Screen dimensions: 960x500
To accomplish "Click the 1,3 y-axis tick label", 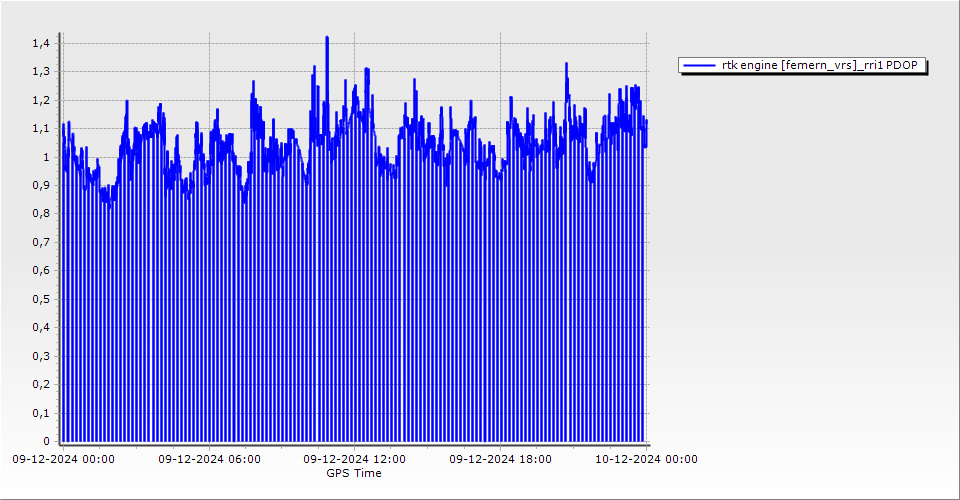I will pyautogui.click(x=40, y=72).
